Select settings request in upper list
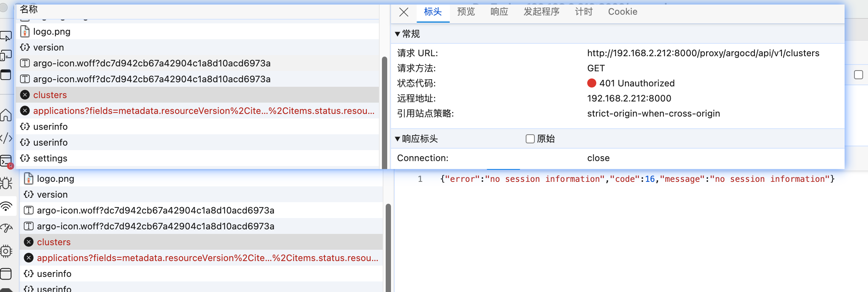Image resolution: width=868 pixels, height=292 pixels. click(x=50, y=158)
